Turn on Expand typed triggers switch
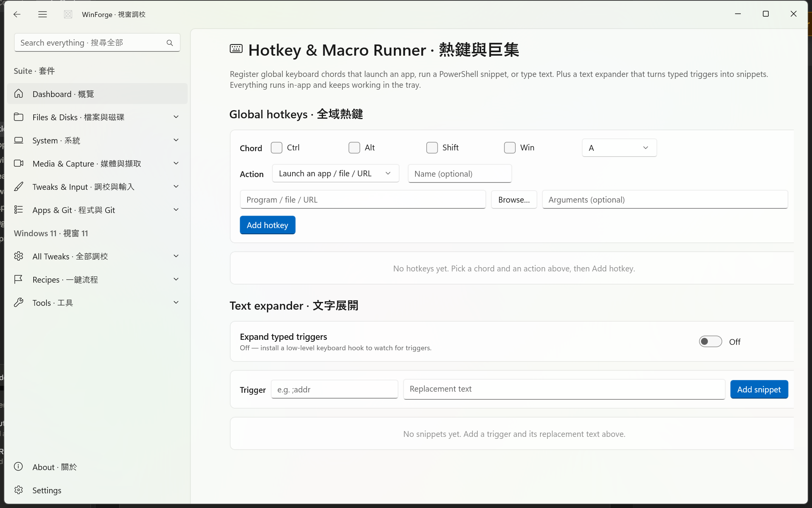 (x=710, y=341)
